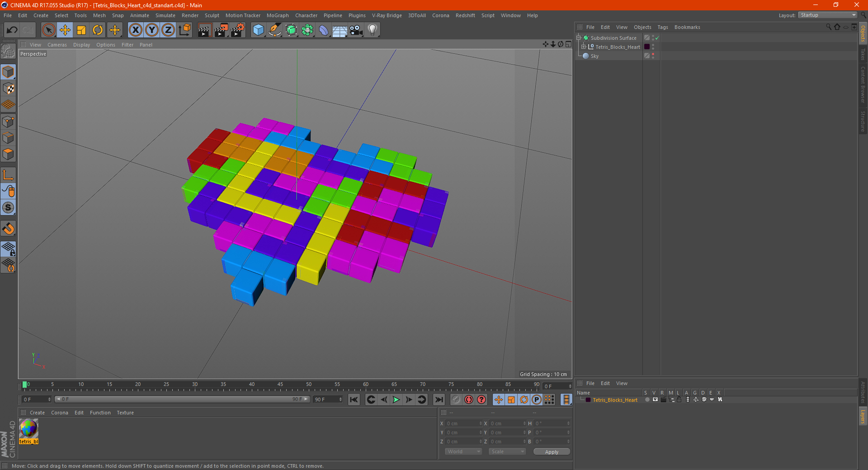Open the Layout Startup dropdown

point(828,15)
